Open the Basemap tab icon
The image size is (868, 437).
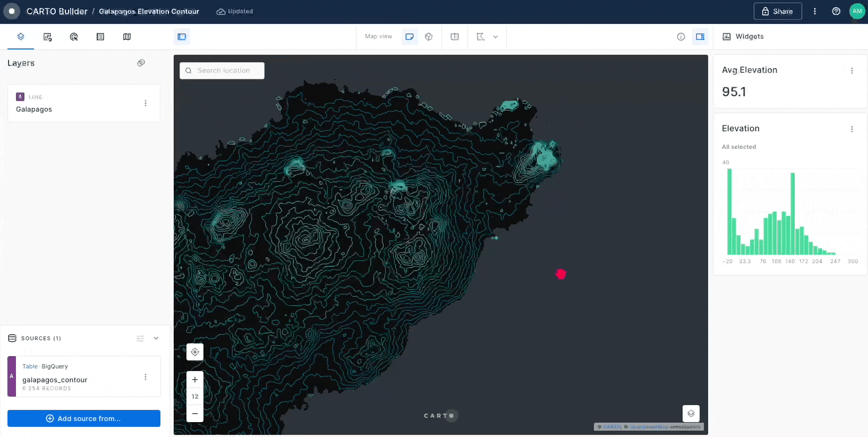tap(127, 37)
